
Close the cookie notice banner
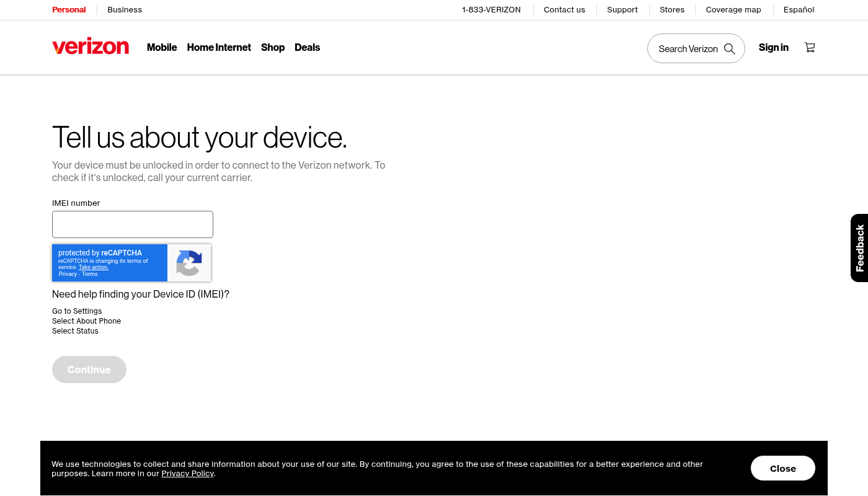click(782, 468)
